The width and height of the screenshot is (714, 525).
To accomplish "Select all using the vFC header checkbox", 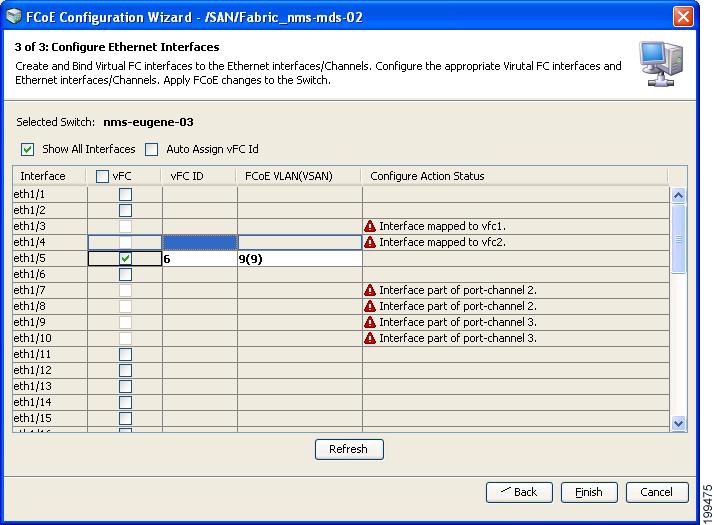I will pyautogui.click(x=102, y=176).
